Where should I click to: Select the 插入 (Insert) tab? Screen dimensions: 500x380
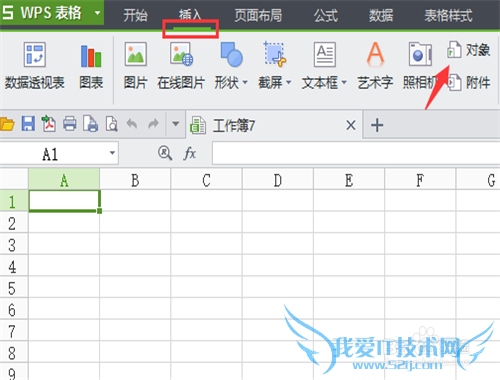[190, 15]
